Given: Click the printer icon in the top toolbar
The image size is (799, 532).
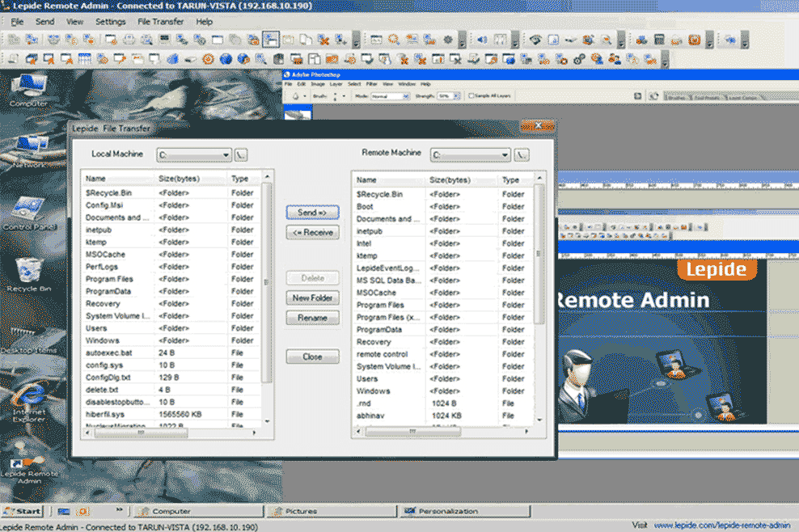Looking at the screenshot, I should (x=129, y=40).
